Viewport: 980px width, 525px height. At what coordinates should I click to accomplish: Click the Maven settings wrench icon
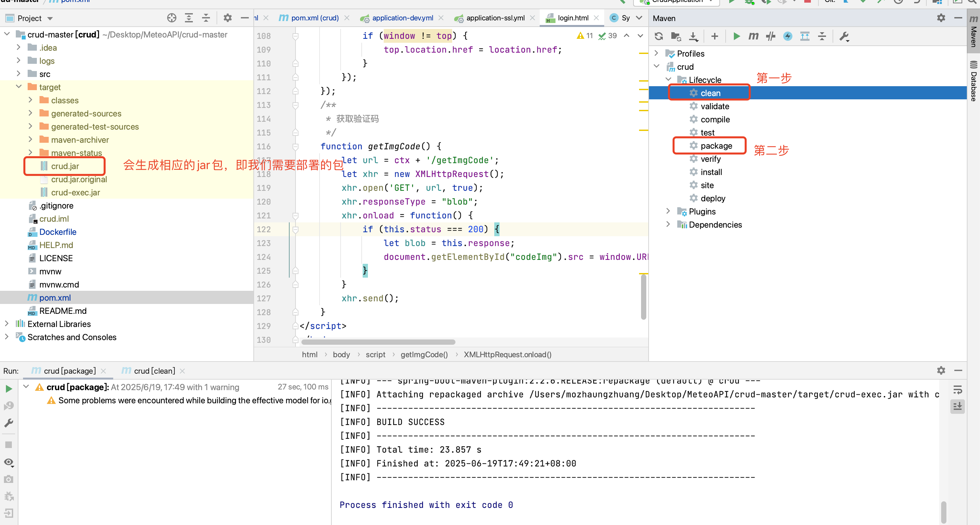point(844,36)
